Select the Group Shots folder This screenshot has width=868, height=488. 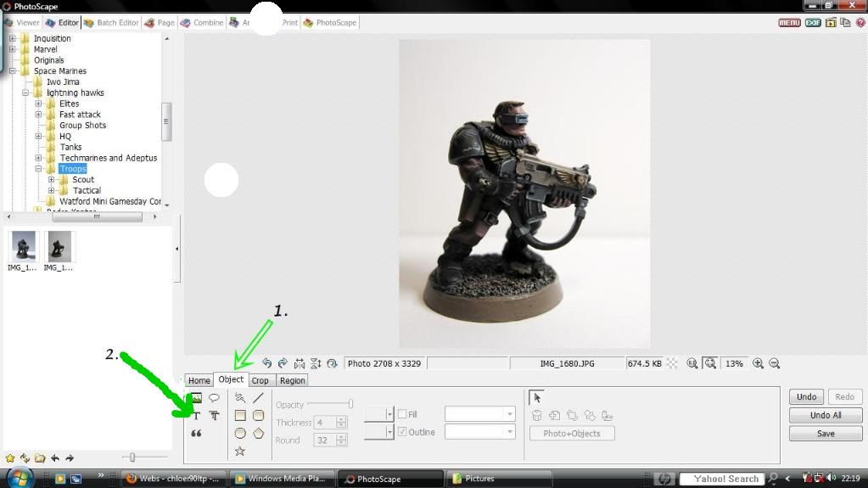point(82,126)
